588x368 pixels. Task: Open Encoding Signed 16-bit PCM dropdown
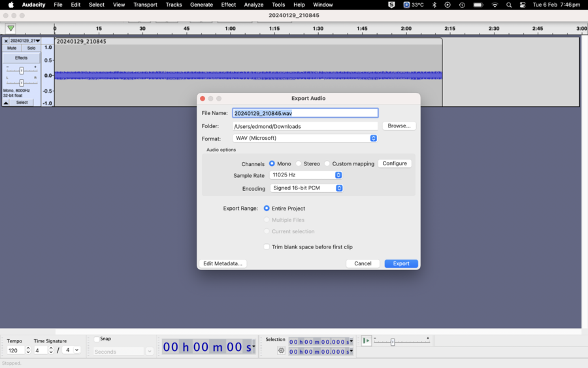coord(306,188)
